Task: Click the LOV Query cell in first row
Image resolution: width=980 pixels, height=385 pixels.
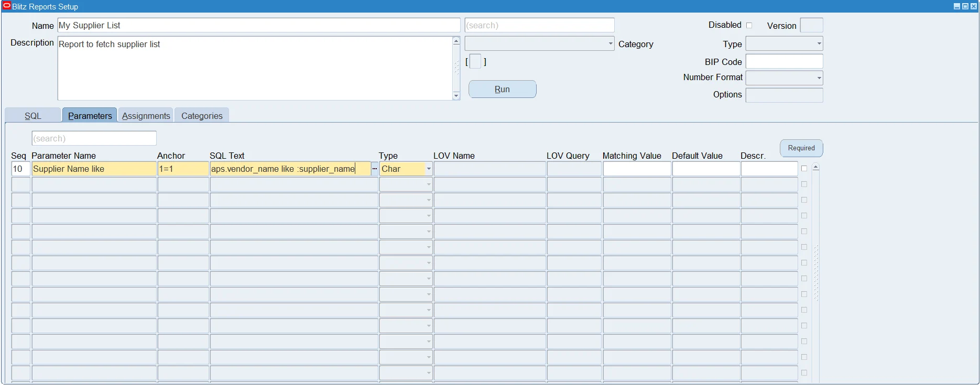Action: point(574,169)
